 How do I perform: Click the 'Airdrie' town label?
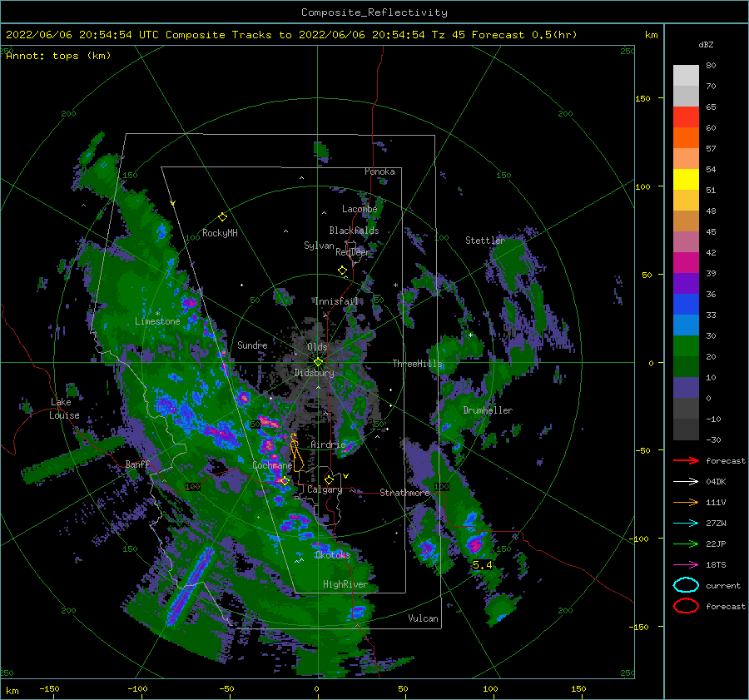(x=328, y=444)
